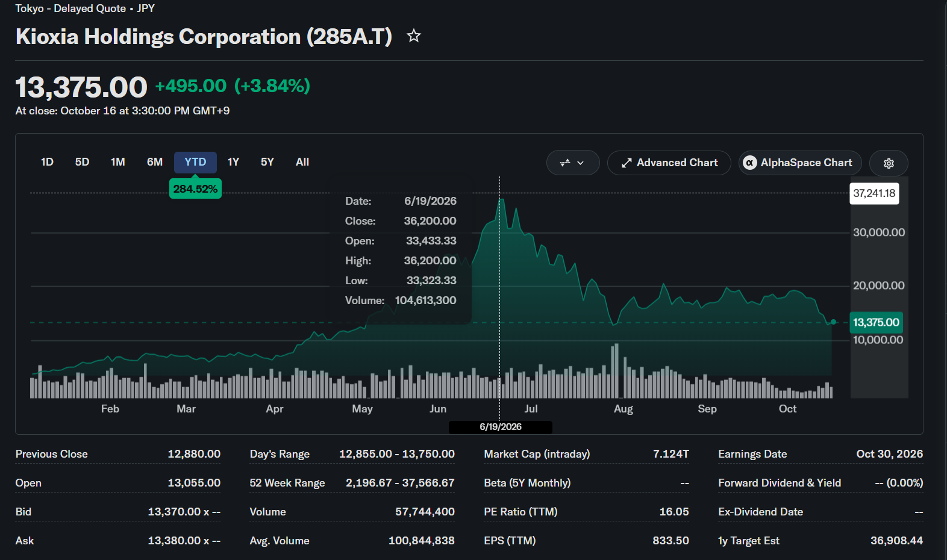
Task: Click the 1y Target Est 36,908.44
Action: pyautogui.click(x=896, y=541)
